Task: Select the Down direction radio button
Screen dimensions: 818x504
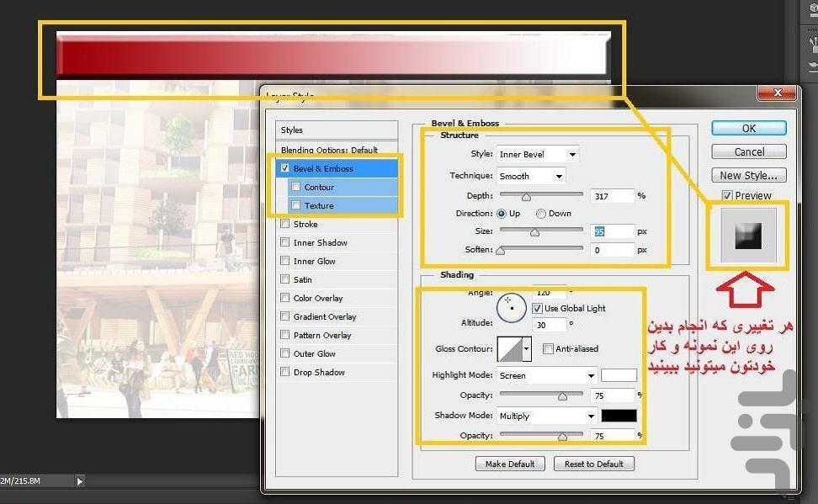Action: click(541, 214)
